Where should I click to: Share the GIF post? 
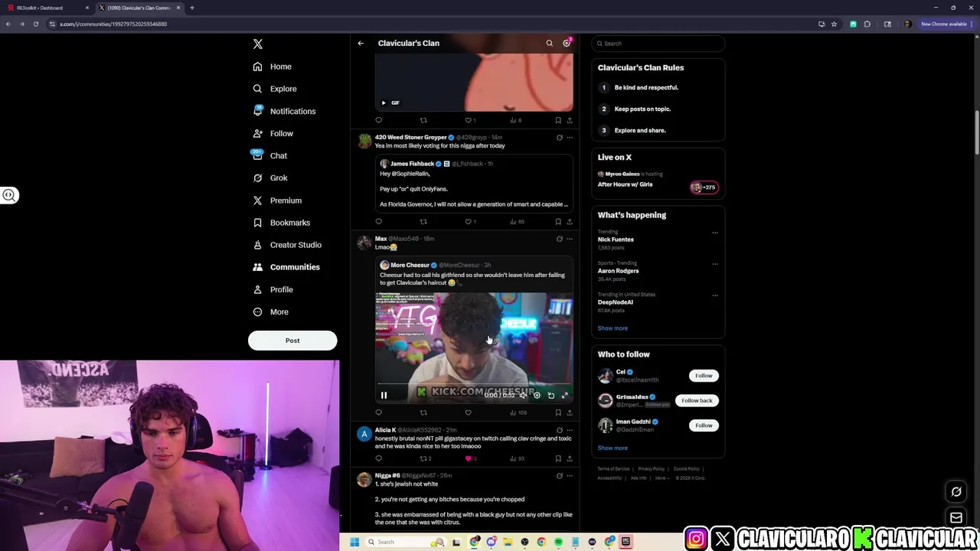[x=569, y=120]
